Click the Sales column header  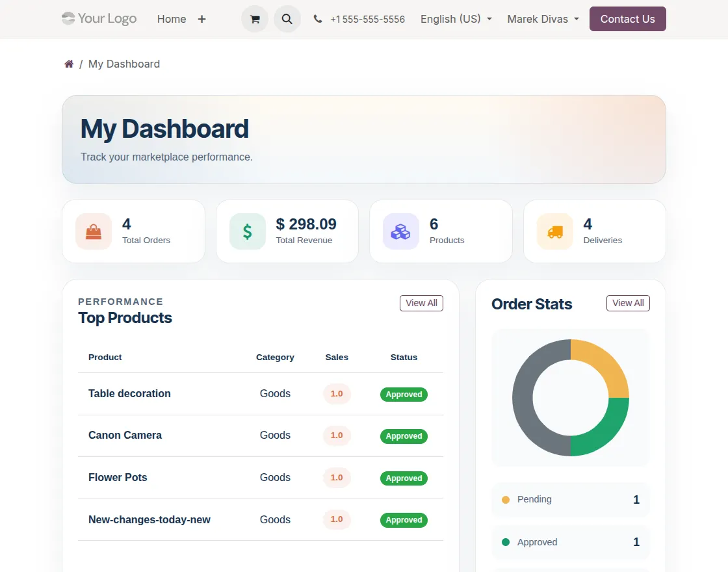tap(337, 357)
